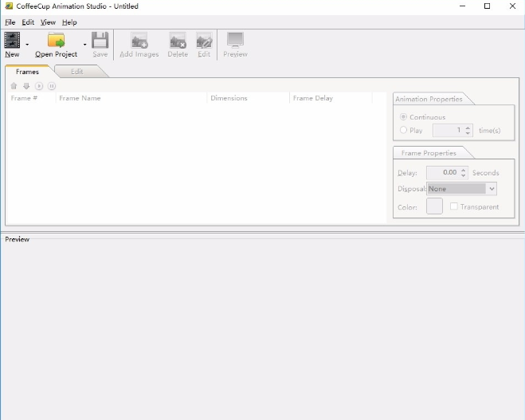Enable the Transparent checkbox
This screenshot has width=525, height=420.
click(454, 206)
